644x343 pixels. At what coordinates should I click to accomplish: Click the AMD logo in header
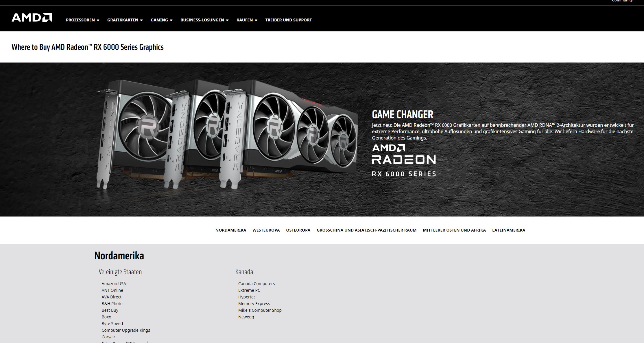pyautogui.click(x=32, y=18)
